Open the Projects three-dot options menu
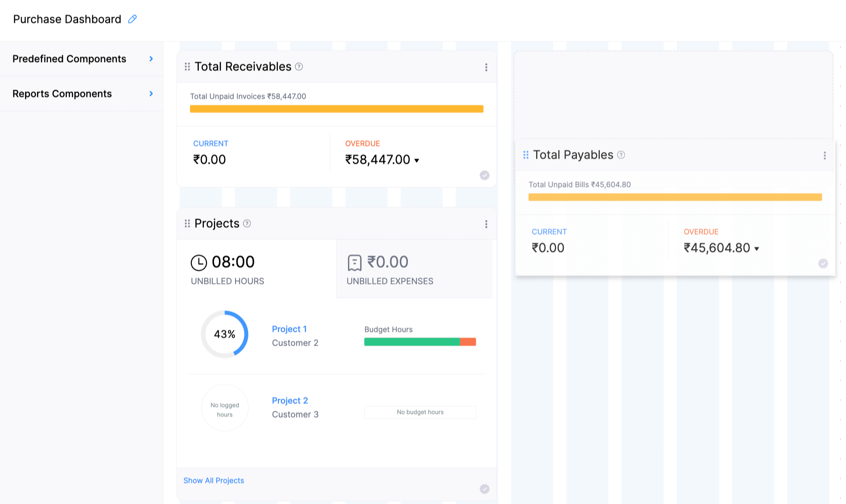Image resolution: width=846 pixels, height=504 pixels. [x=486, y=224]
